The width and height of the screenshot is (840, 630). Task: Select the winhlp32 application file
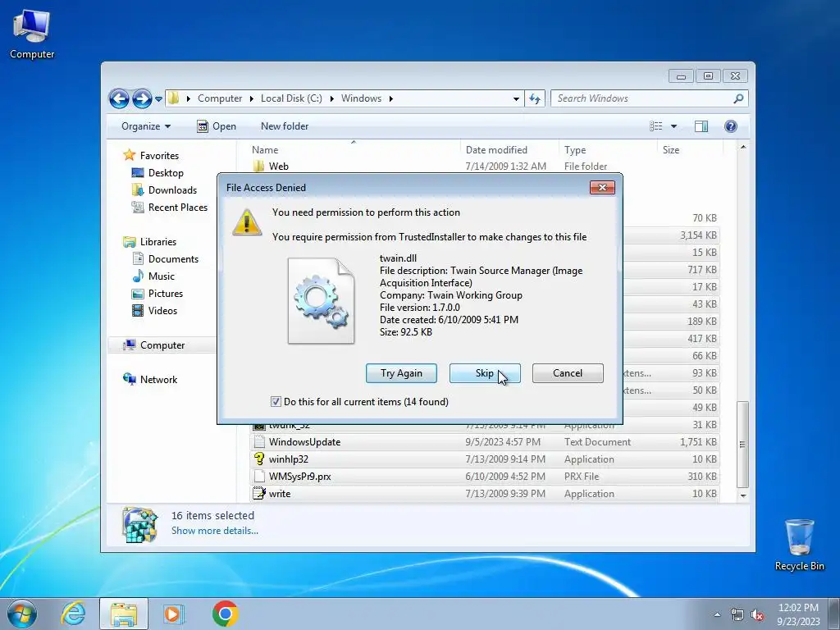(x=485, y=459)
